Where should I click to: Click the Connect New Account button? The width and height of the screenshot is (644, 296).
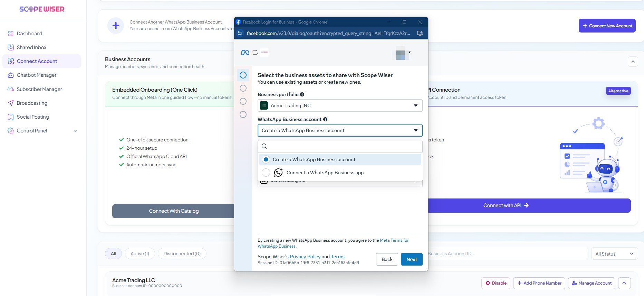click(607, 26)
